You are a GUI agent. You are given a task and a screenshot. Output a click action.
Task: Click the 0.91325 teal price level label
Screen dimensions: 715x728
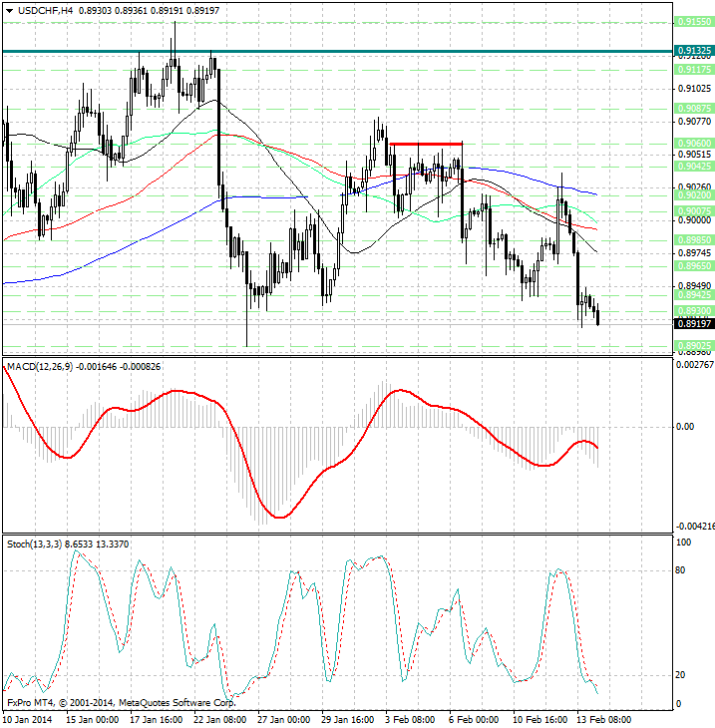pos(694,51)
